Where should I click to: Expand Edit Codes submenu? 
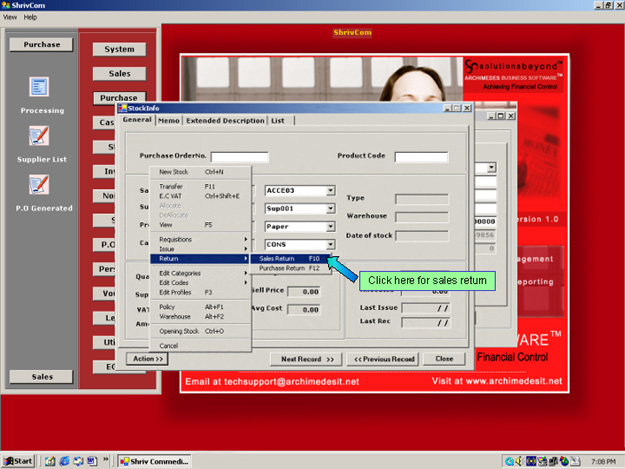200,283
